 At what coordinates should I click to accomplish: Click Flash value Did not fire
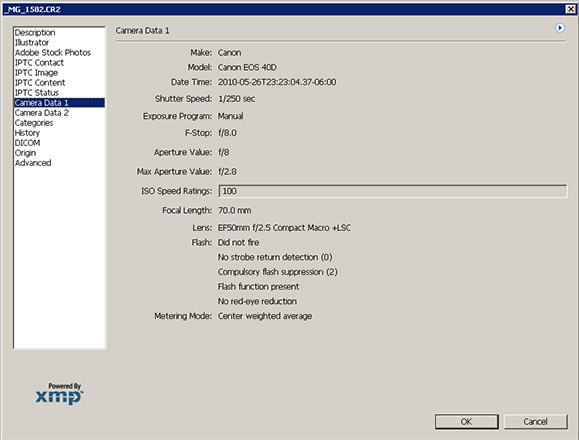point(239,243)
